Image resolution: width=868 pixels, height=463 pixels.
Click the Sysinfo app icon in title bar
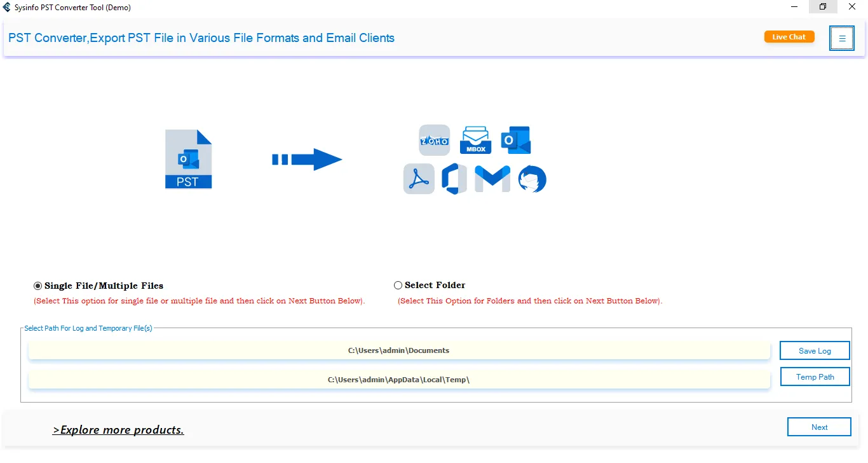7,7
